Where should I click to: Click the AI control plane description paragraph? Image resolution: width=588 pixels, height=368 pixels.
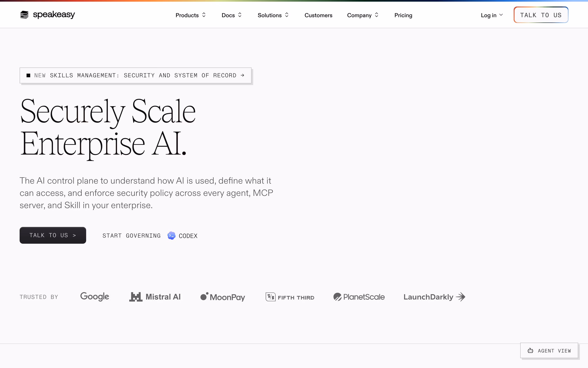tap(147, 193)
